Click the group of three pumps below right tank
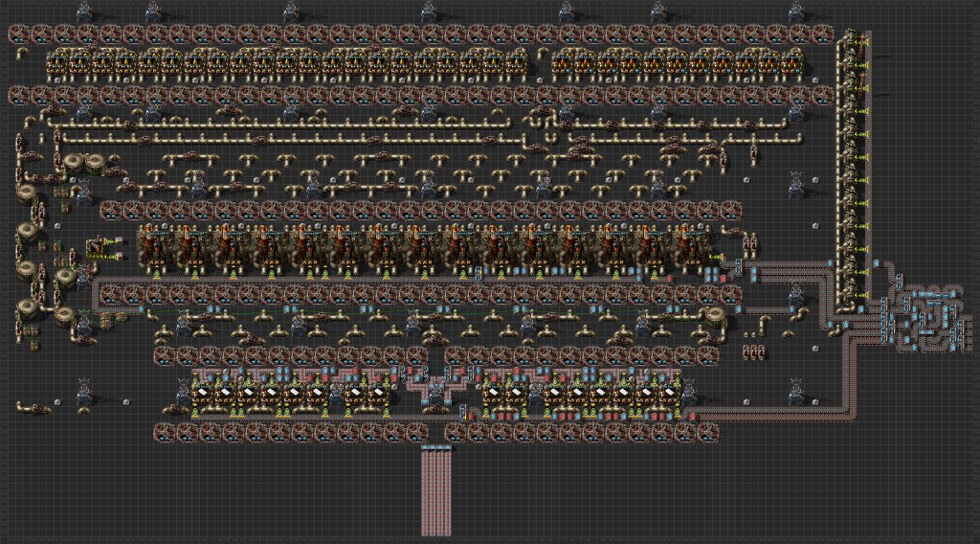 (755, 352)
